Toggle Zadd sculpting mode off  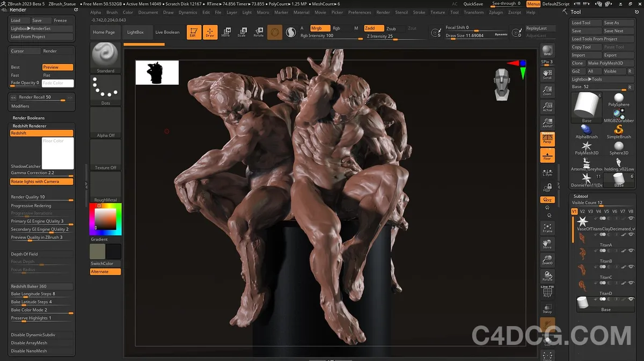point(373,28)
